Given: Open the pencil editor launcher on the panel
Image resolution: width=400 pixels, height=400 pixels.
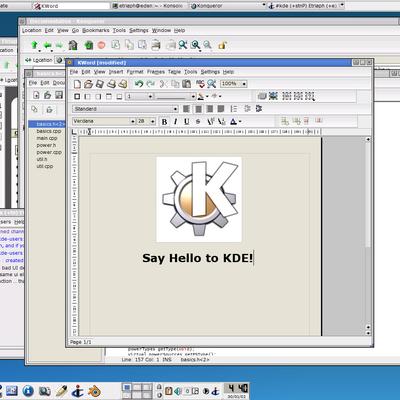Looking at the screenshot, I should (x=61, y=391).
